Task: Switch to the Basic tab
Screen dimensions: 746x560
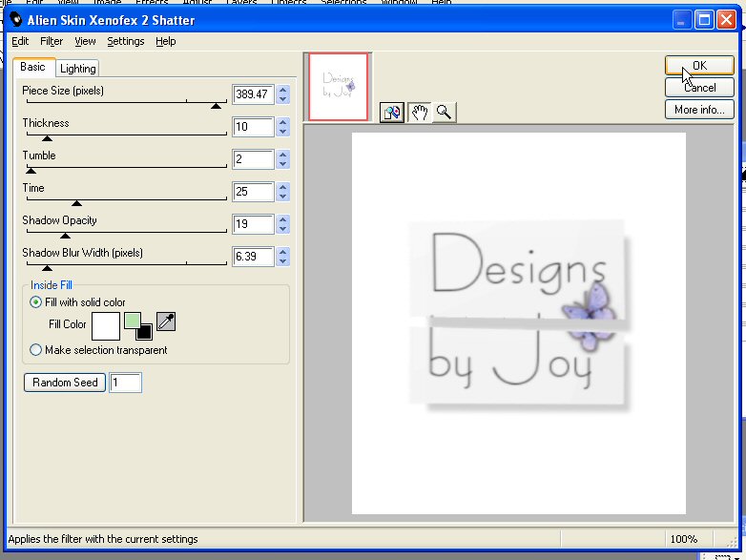Action: pyautogui.click(x=32, y=67)
